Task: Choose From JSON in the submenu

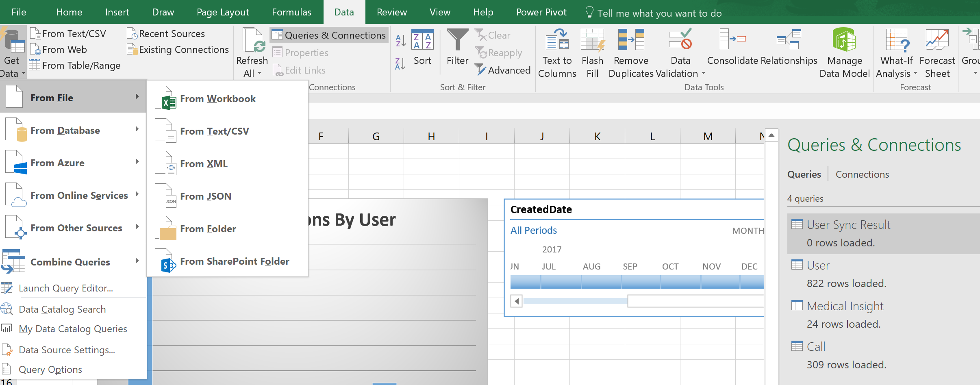Action: (228, 196)
